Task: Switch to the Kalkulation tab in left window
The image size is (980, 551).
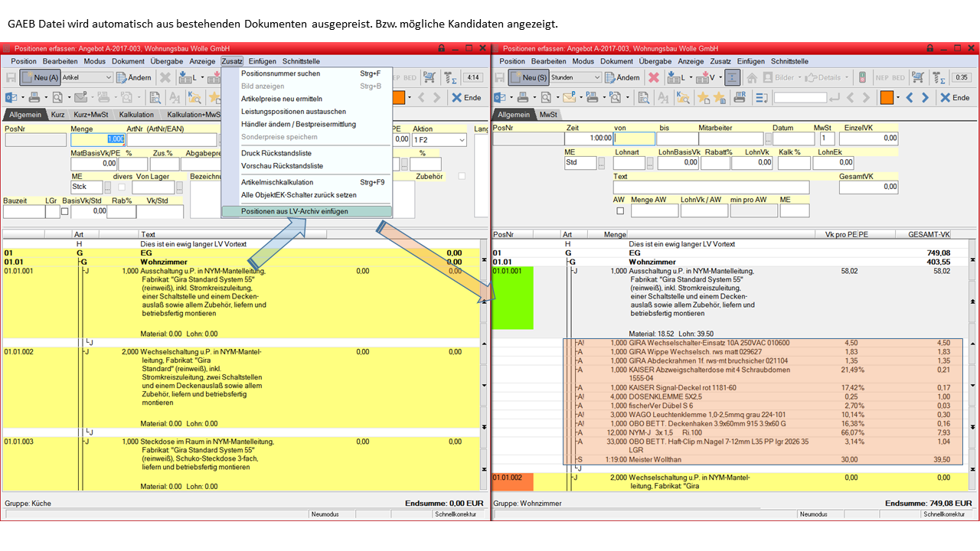Action: click(x=136, y=114)
